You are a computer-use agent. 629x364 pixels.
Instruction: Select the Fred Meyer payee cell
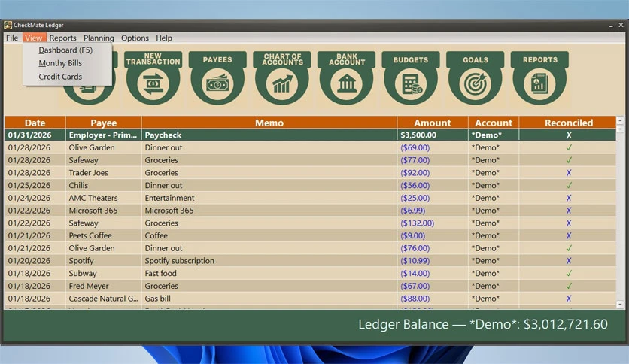(x=104, y=286)
